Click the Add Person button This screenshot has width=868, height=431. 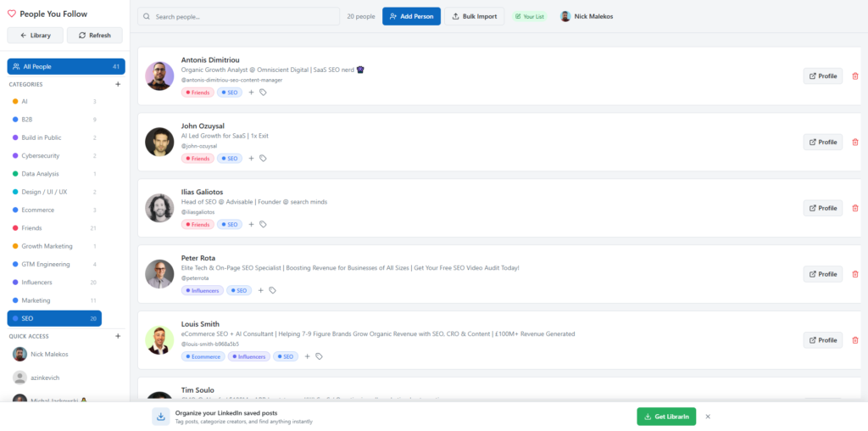(411, 17)
